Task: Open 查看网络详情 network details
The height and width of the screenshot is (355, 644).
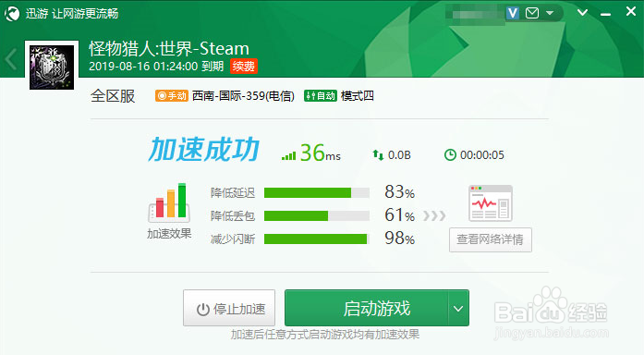Action: coord(491,239)
